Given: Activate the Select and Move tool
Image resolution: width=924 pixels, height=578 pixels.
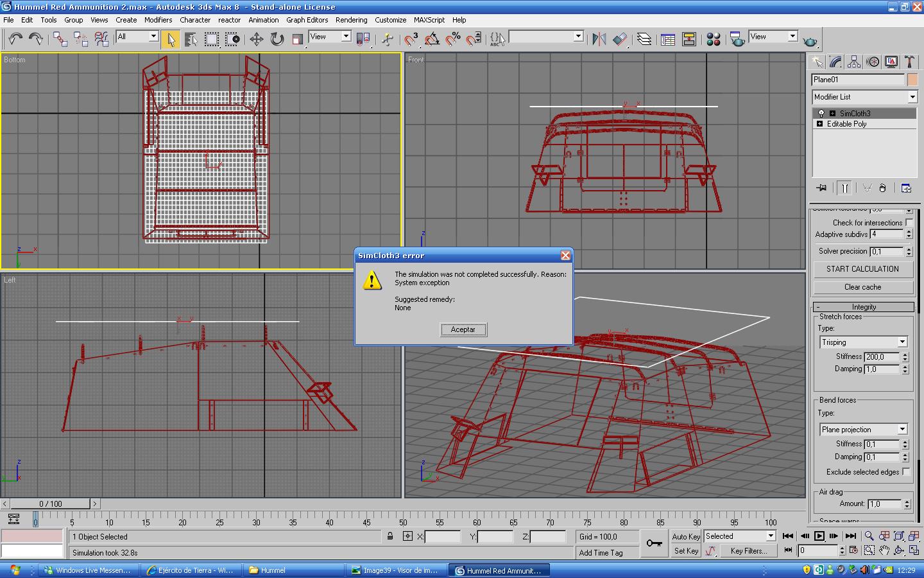Looking at the screenshot, I should (x=256, y=39).
